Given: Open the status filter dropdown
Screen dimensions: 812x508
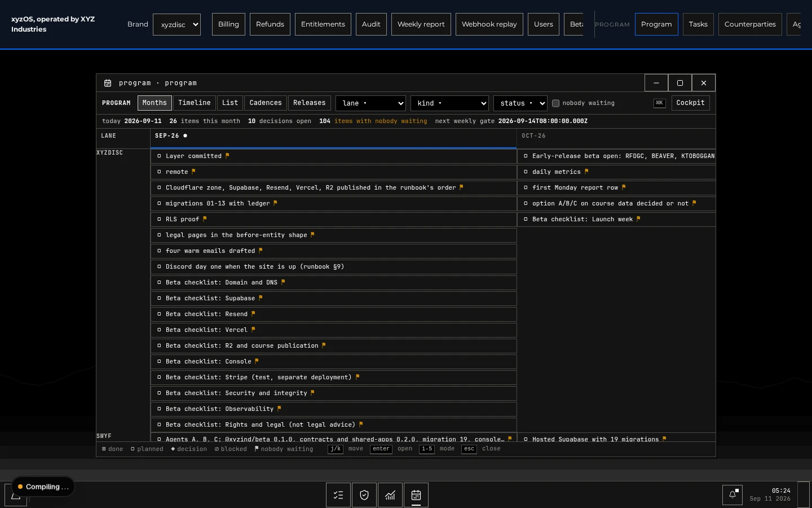Looking at the screenshot, I should (520, 103).
